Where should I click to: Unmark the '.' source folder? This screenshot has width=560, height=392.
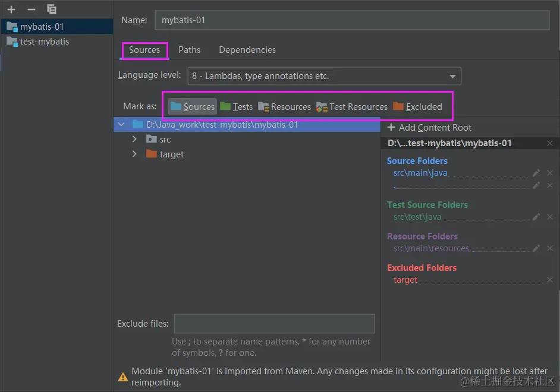(x=550, y=185)
